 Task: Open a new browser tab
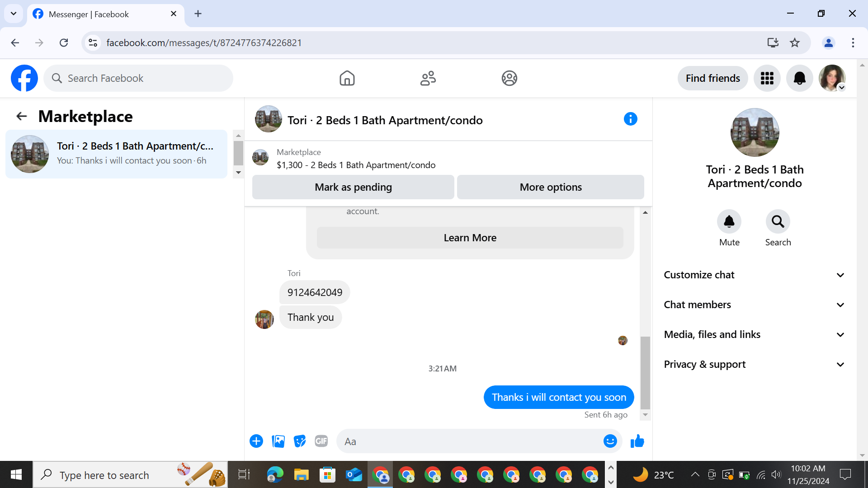[198, 14]
